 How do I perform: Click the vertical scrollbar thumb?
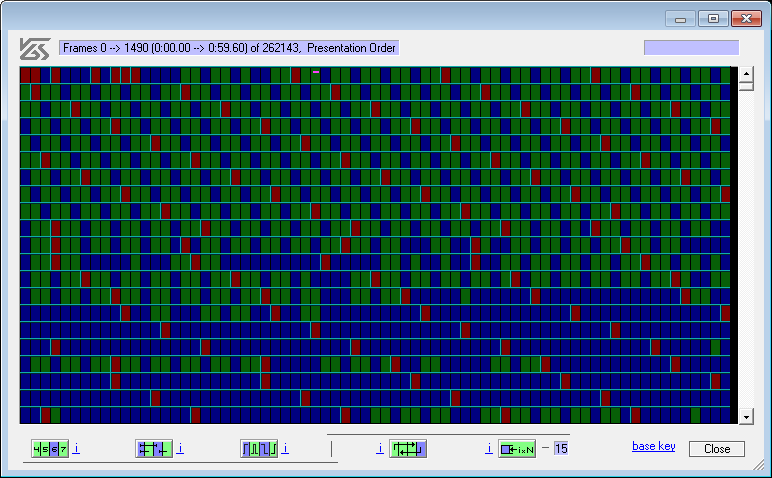[x=746, y=86]
